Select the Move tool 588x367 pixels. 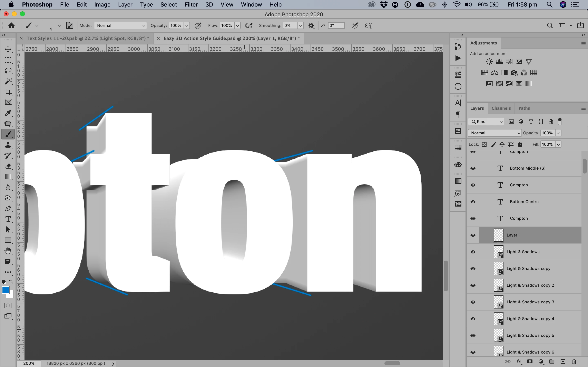tap(8, 50)
